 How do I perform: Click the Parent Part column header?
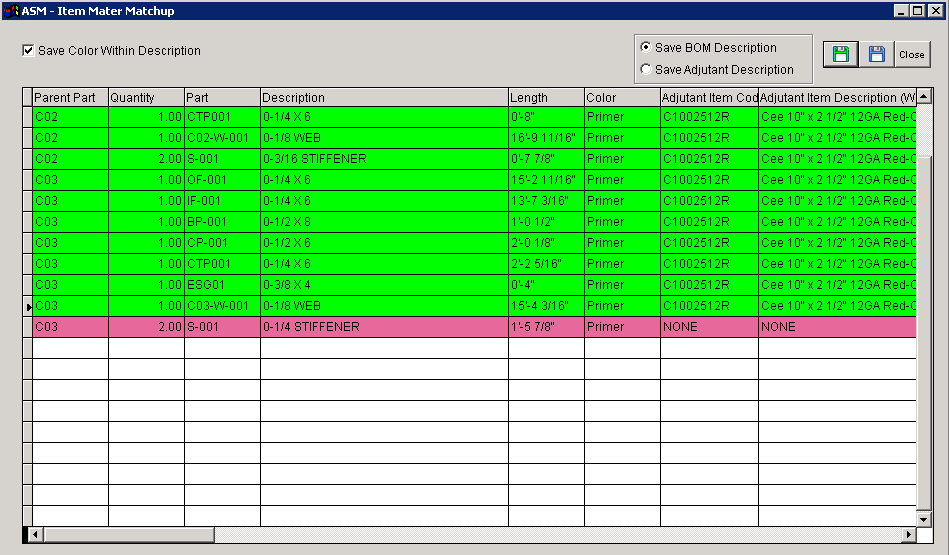(70, 98)
